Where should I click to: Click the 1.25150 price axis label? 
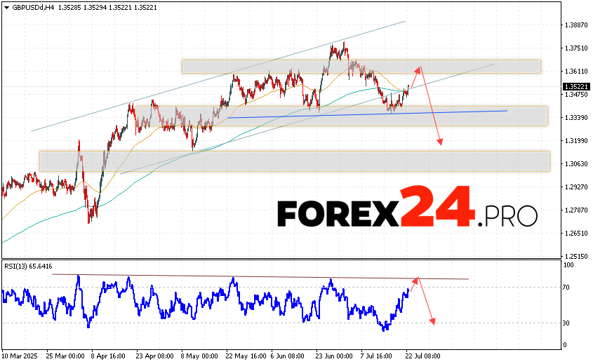pos(575,256)
